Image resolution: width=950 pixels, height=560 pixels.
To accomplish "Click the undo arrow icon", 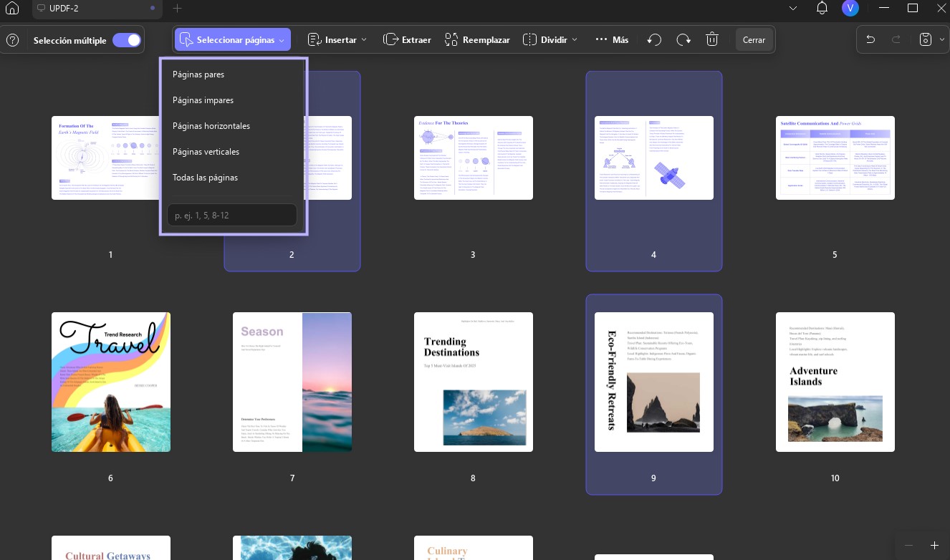I will [870, 40].
